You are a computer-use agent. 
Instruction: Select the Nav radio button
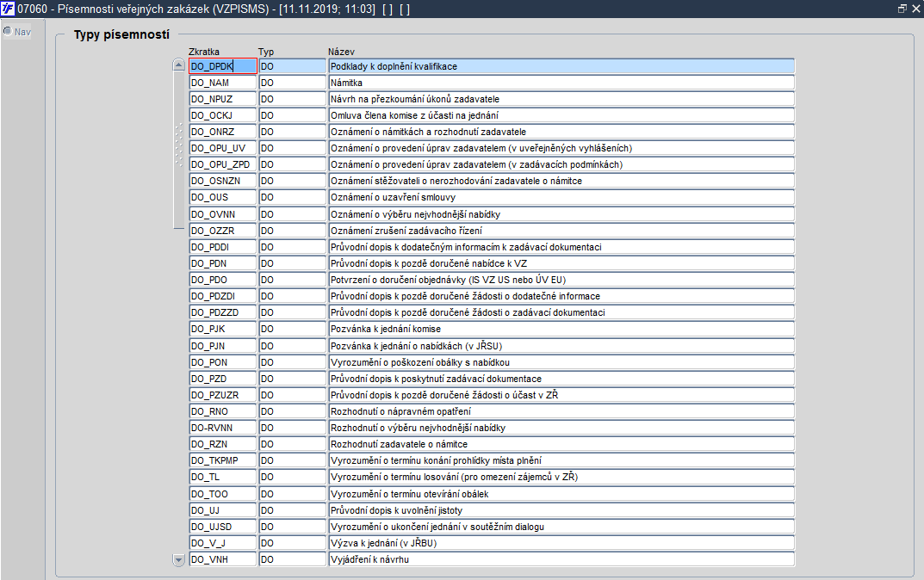point(8,31)
